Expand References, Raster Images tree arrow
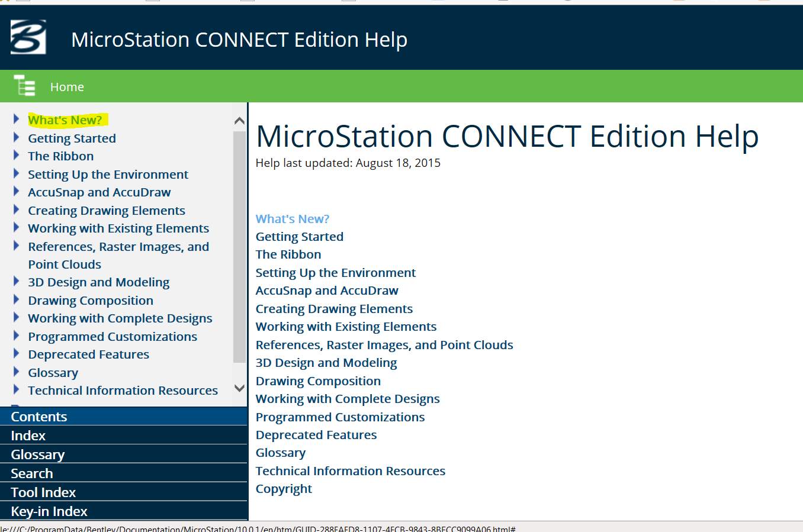The width and height of the screenshot is (803, 532). (x=17, y=246)
